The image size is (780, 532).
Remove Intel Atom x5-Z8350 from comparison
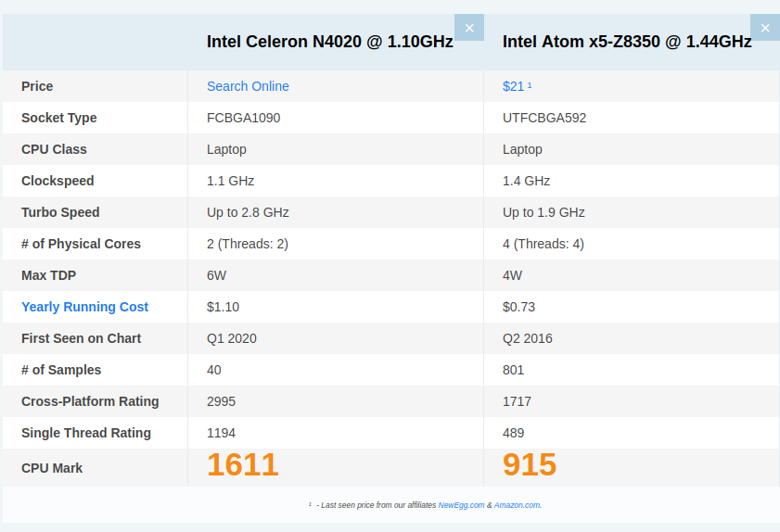pos(765,28)
